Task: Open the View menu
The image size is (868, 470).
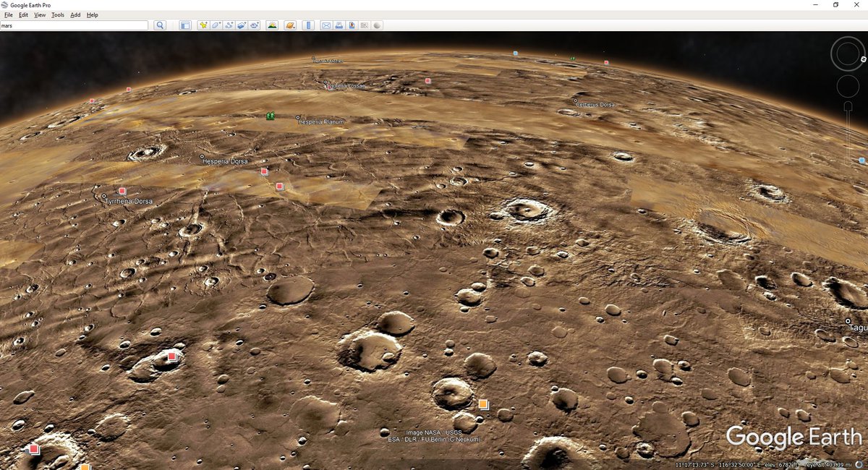Action: tap(40, 14)
